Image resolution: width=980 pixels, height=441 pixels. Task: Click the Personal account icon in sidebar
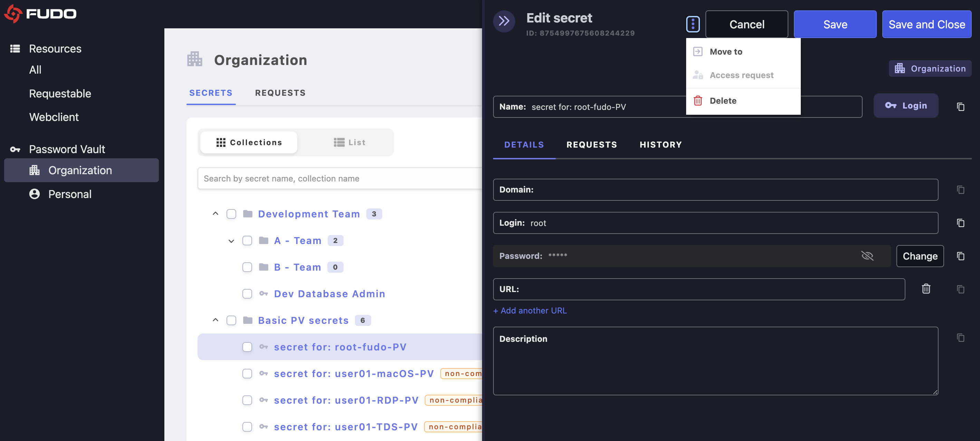click(x=35, y=194)
